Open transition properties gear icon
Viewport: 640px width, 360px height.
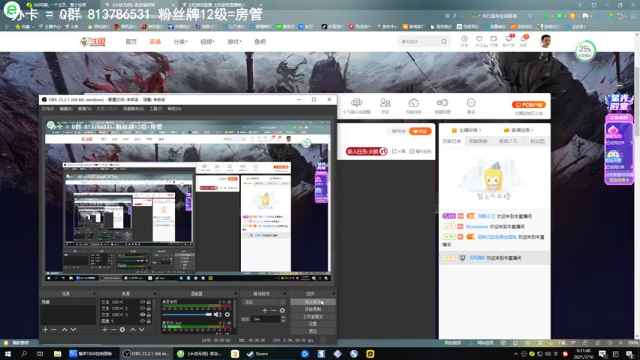coord(282,311)
